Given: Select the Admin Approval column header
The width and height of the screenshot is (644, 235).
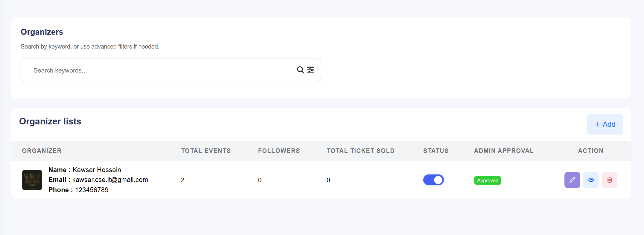Looking at the screenshot, I should tap(504, 151).
